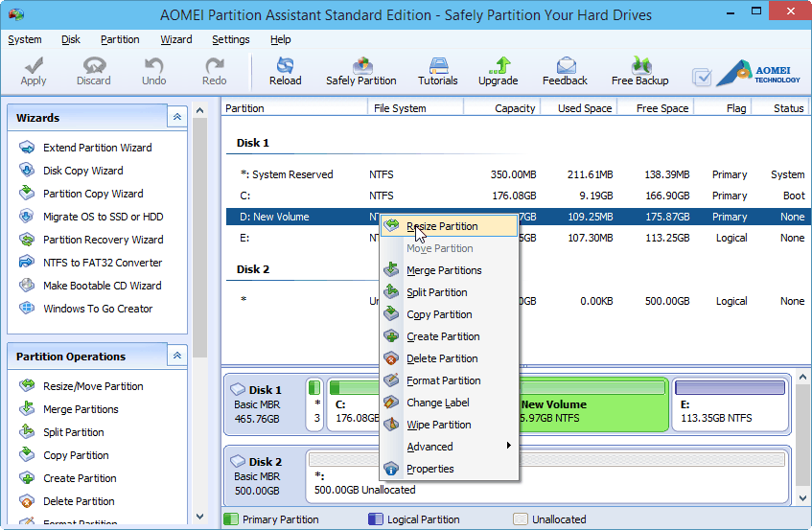Choose Change Label in context menu

450,403
